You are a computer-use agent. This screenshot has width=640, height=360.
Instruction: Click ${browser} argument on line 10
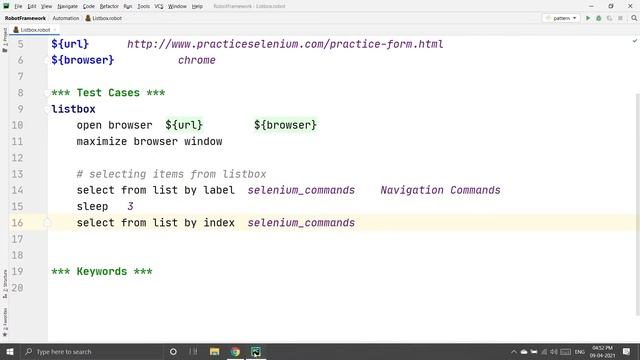coord(285,125)
